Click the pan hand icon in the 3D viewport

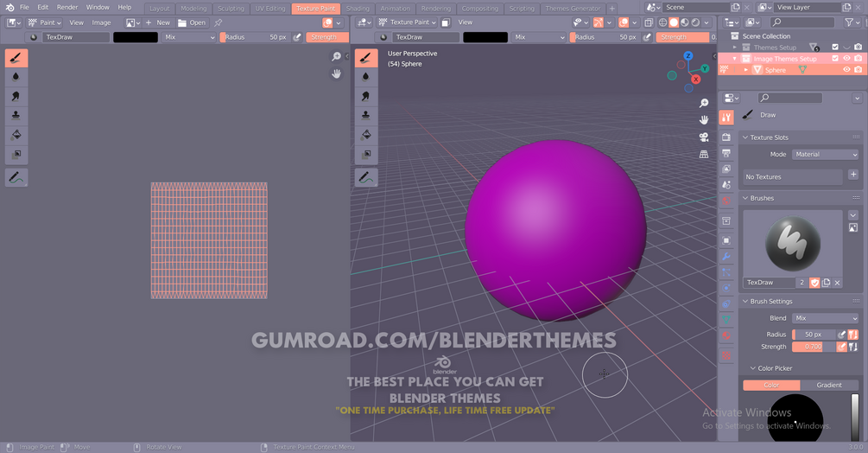click(x=704, y=119)
